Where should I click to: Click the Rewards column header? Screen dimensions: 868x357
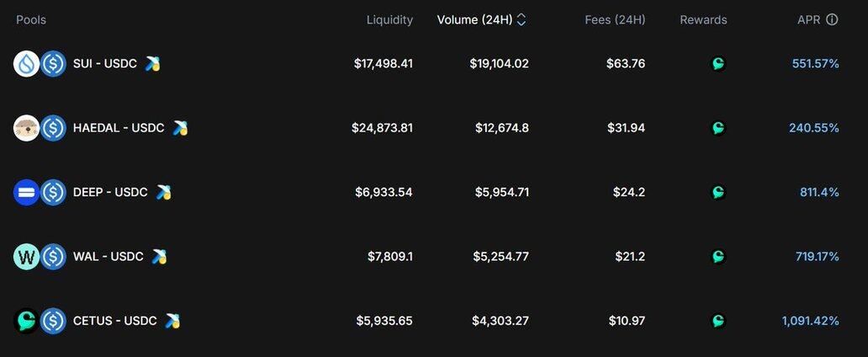[x=703, y=19]
